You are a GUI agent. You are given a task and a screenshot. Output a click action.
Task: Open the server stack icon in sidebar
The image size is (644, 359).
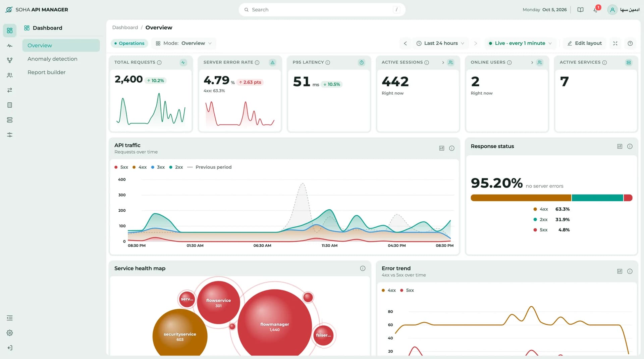pos(10,120)
